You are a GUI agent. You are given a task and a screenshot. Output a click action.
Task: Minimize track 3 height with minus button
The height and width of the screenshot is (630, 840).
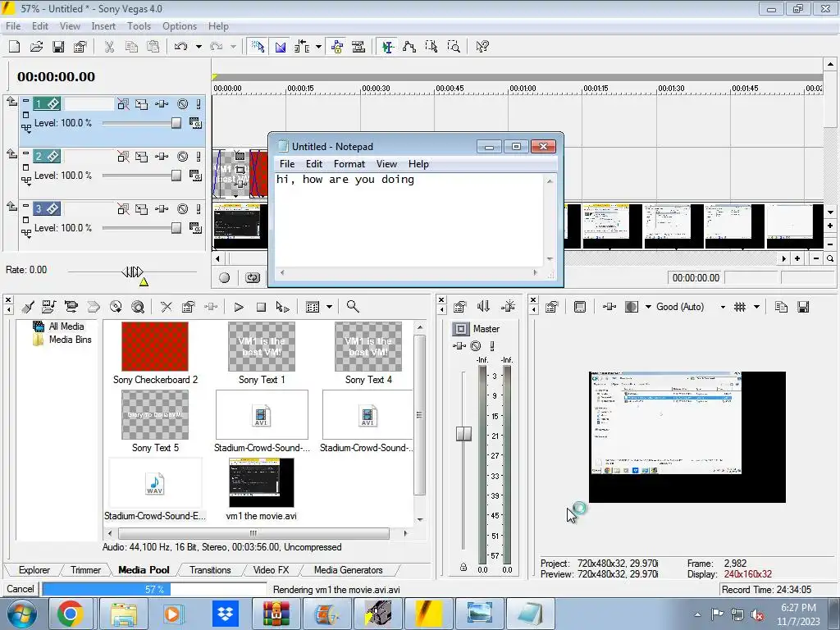25,205
